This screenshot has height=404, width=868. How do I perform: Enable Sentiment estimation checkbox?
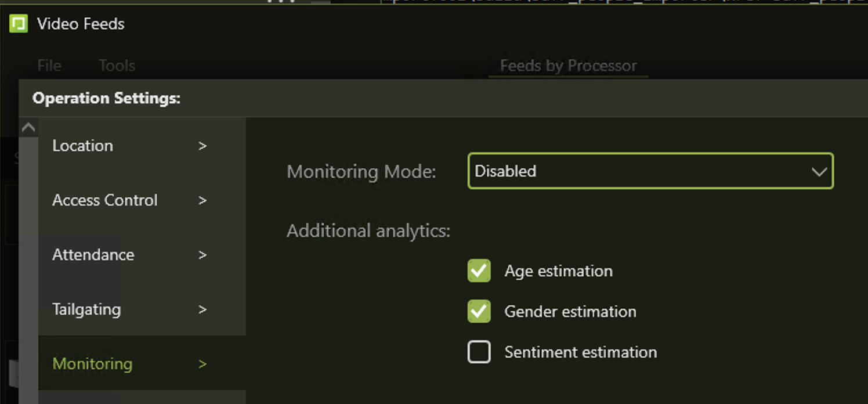click(479, 352)
